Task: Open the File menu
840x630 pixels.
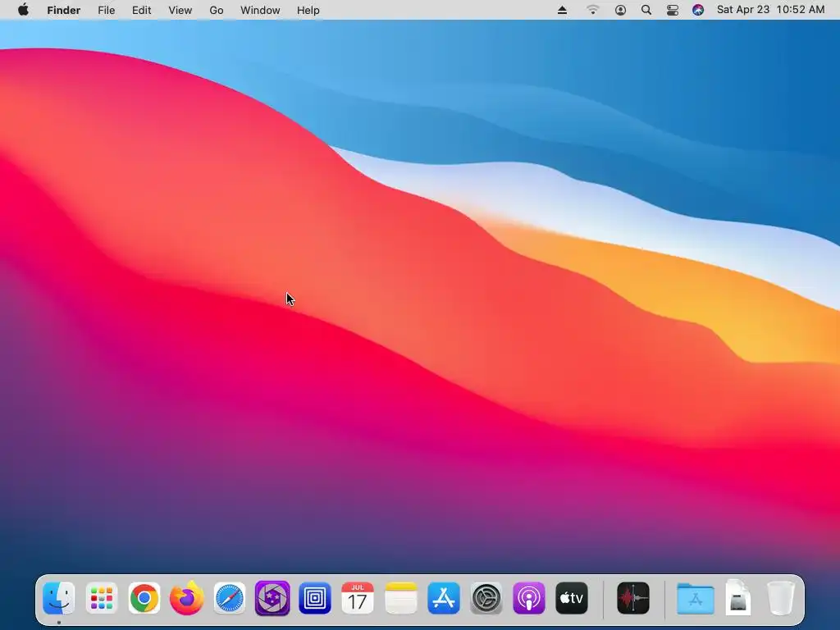Action: [x=106, y=10]
